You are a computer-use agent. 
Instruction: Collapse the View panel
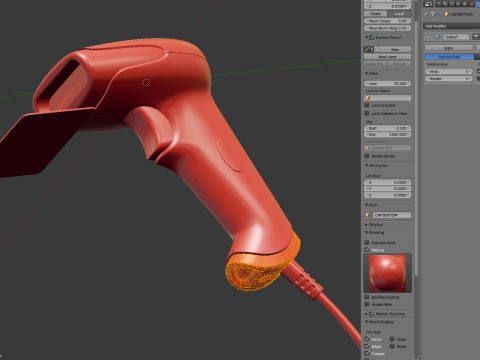(x=367, y=73)
